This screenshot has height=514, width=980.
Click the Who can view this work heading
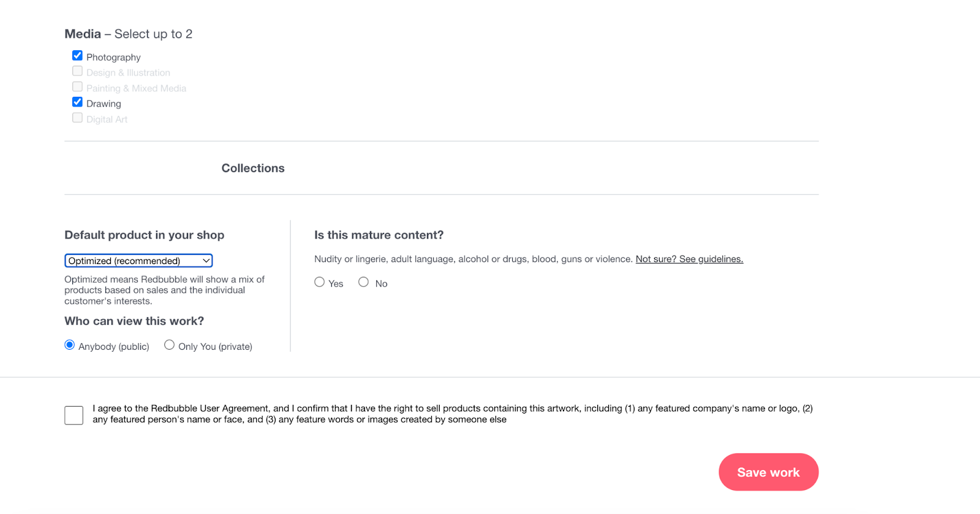[x=134, y=320]
